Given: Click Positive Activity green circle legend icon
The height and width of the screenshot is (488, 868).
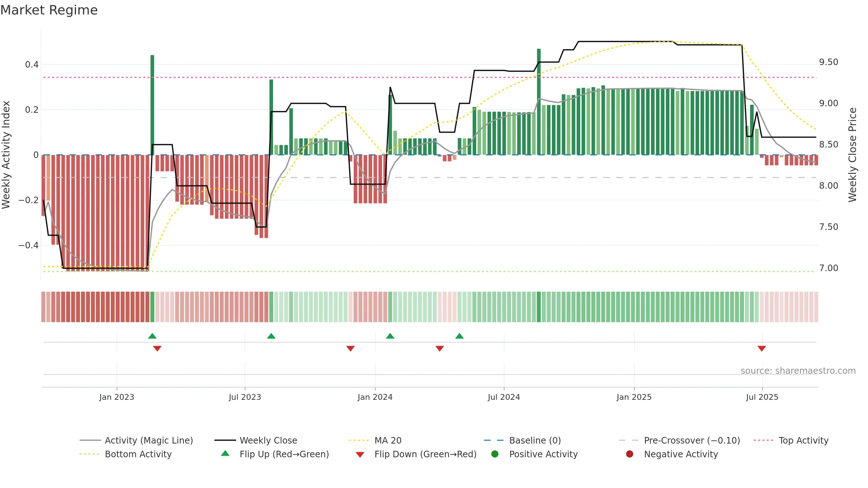Looking at the screenshot, I should (495, 454).
